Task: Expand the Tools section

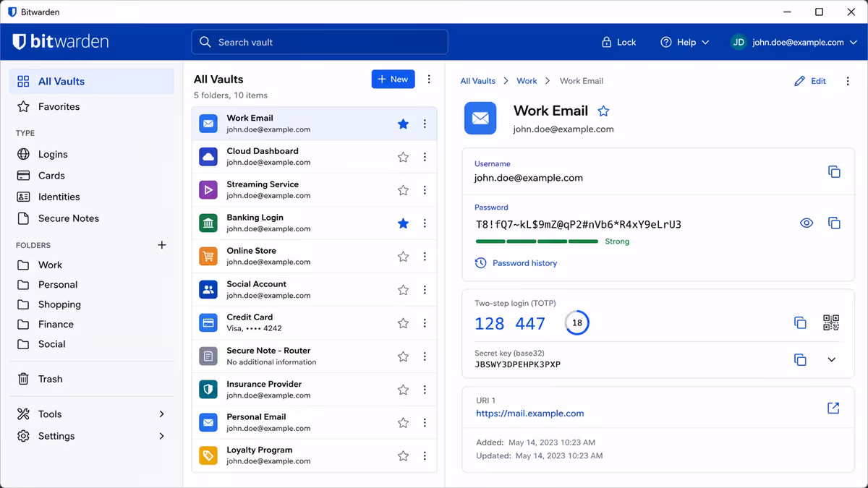Action: tap(161, 414)
